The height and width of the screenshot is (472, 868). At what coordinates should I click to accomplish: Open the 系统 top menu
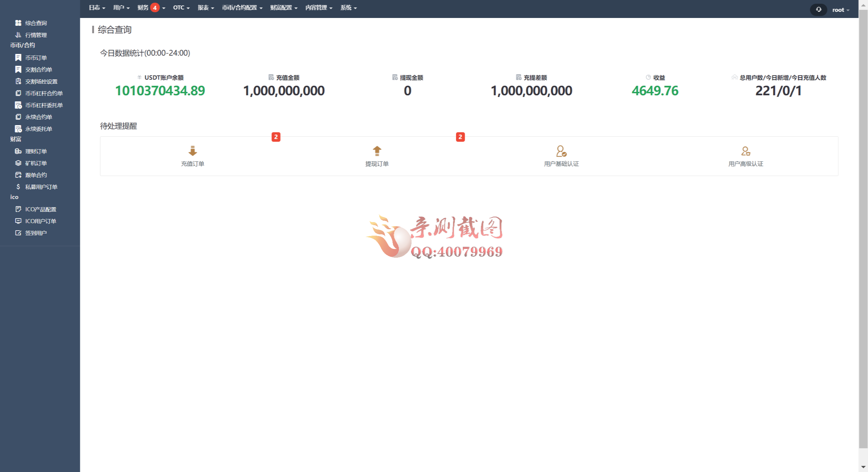[349, 7]
